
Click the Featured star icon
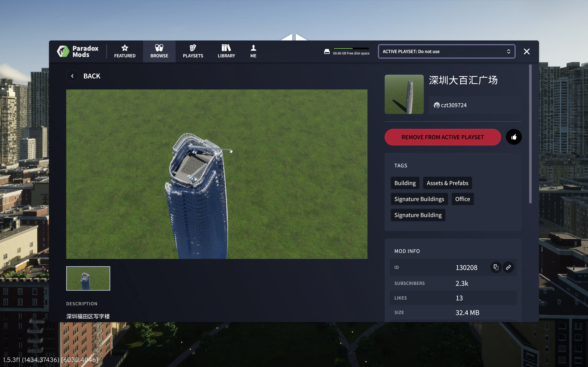pos(125,48)
